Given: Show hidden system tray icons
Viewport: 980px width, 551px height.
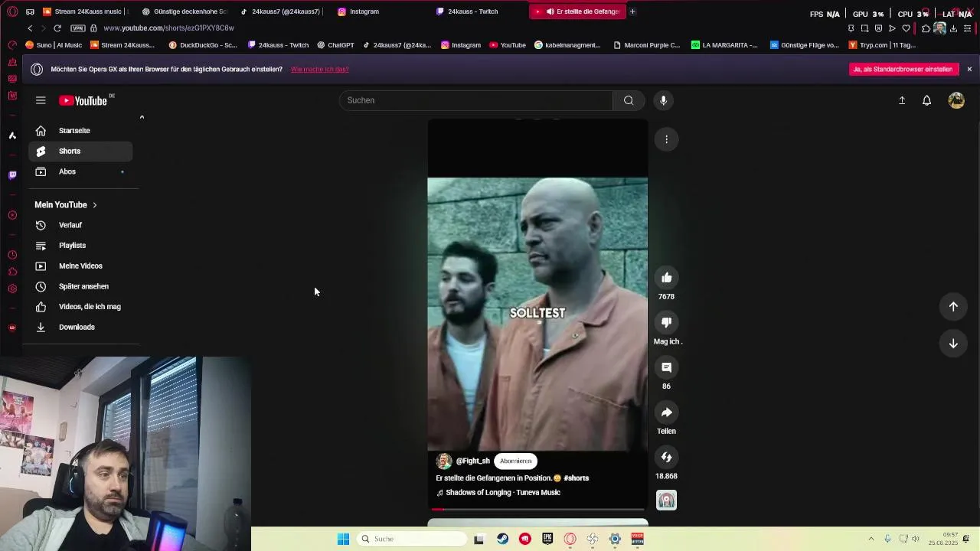Looking at the screenshot, I should click(x=871, y=539).
